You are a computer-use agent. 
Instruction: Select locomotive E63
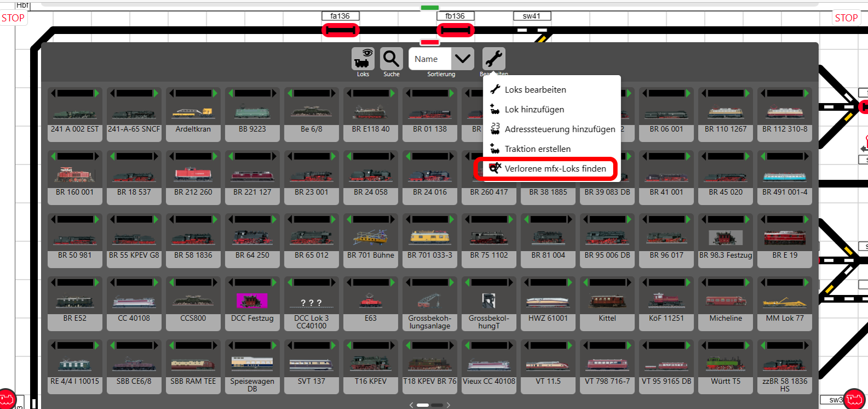pyautogui.click(x=371, y=304)
